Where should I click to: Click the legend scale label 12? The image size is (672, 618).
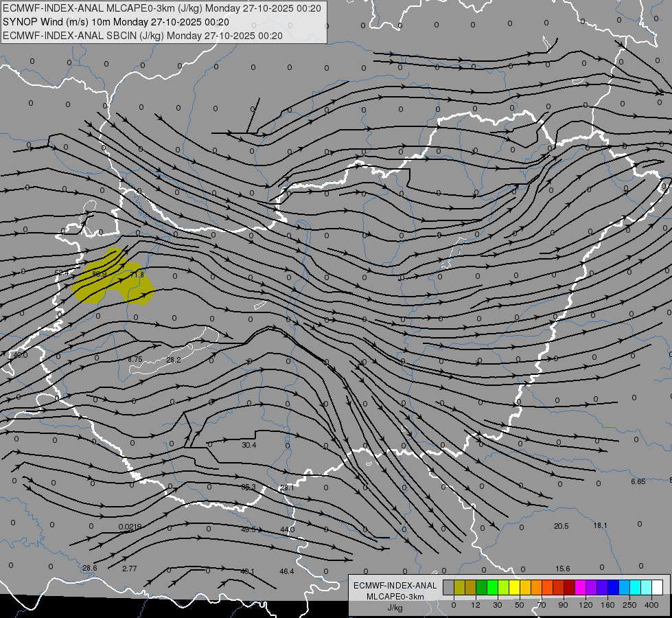tap(476, 605)
